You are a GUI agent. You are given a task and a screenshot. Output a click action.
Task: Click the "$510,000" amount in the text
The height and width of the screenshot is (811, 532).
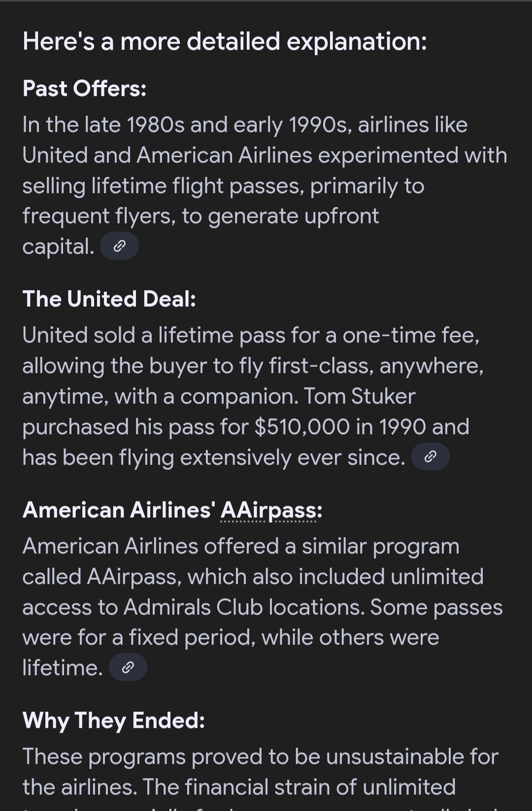coord(301,427)
